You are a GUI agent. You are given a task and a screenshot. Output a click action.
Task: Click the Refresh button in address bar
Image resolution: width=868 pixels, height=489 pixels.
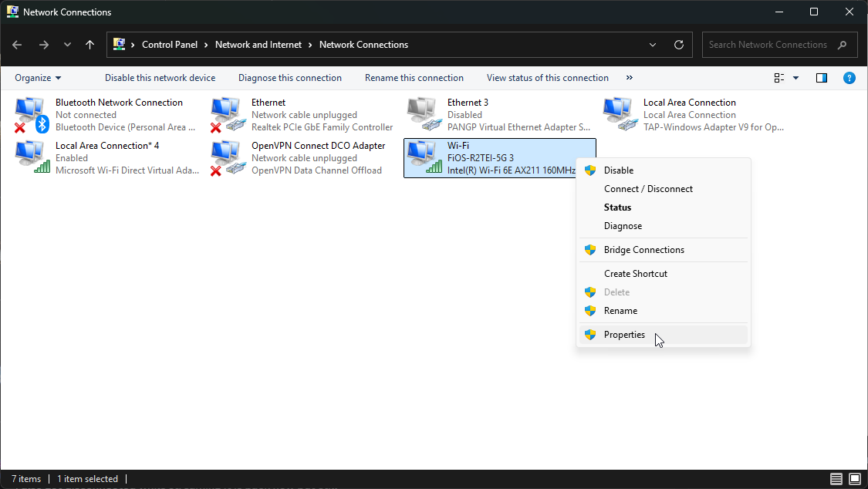[679, 45]
